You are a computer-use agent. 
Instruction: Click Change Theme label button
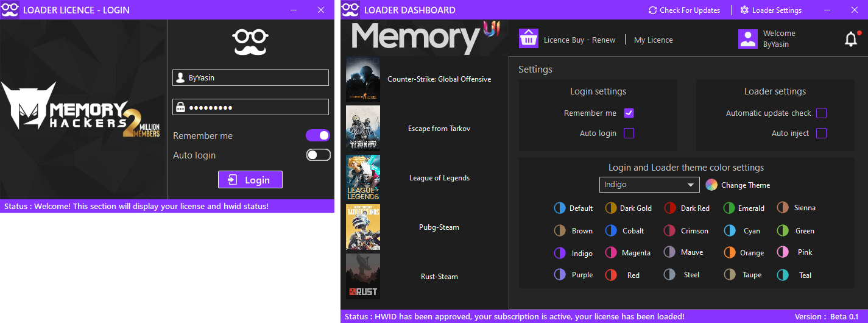(x=746, y=185)
